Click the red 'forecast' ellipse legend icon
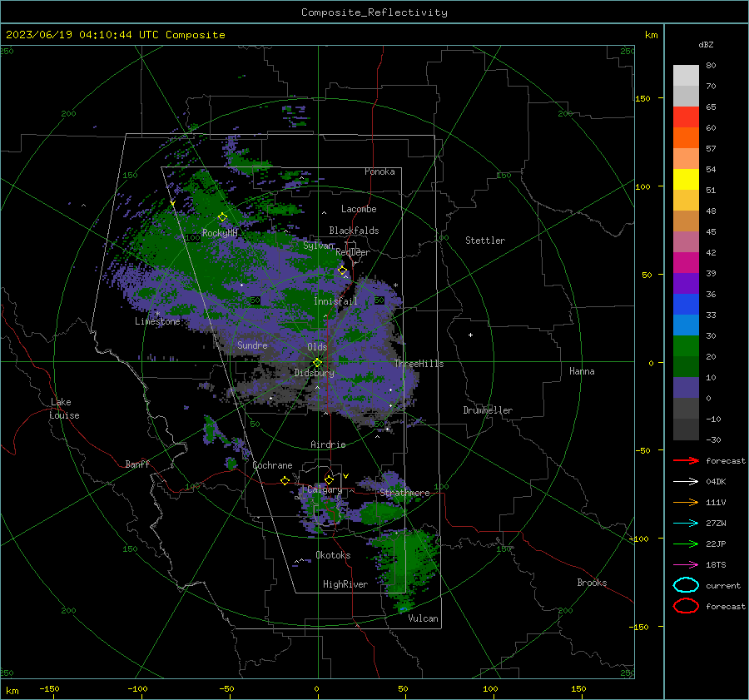 pyautogui.click(x=686, y=606)
